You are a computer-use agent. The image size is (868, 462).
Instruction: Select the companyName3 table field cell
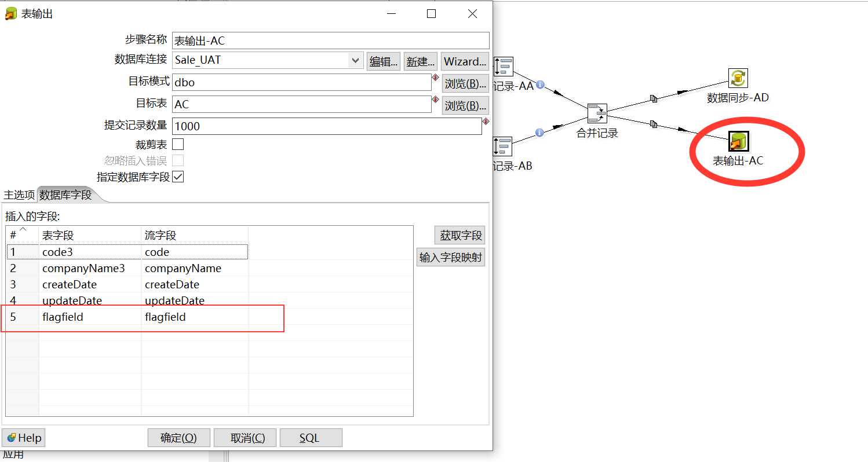(90, 268)
